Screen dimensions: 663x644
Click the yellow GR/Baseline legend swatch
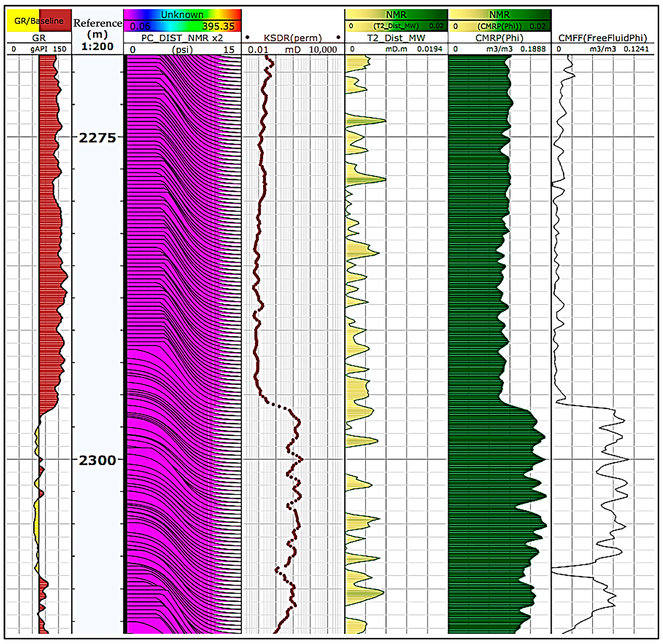tap(23, 21)
